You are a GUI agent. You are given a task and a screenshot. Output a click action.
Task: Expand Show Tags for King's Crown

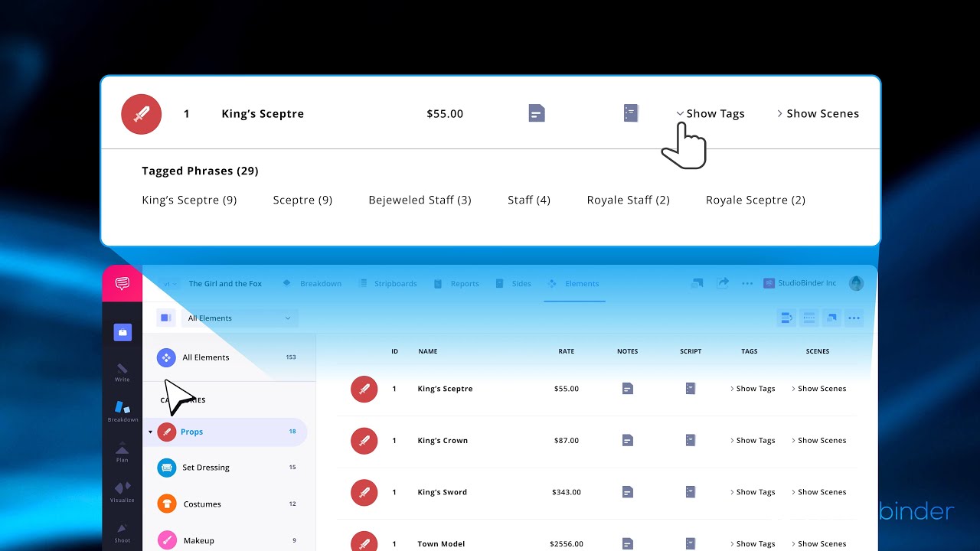pos(753,440)
